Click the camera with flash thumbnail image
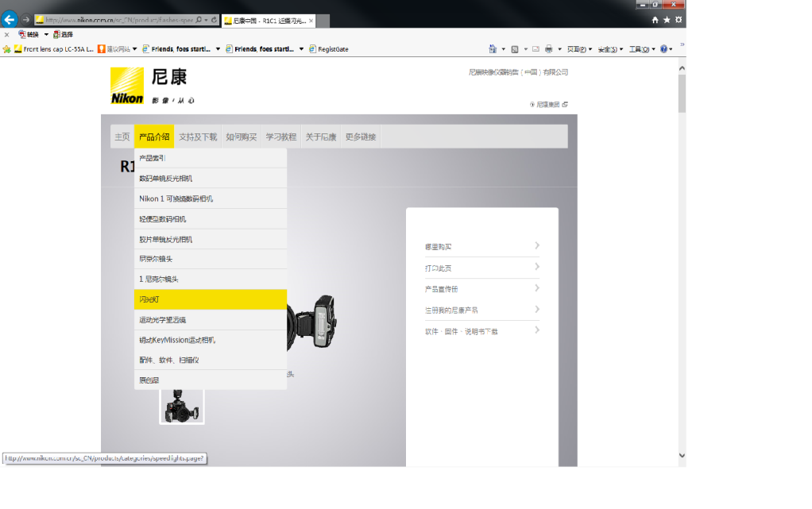This screenshot has width=812, height=509. (182, 407)
